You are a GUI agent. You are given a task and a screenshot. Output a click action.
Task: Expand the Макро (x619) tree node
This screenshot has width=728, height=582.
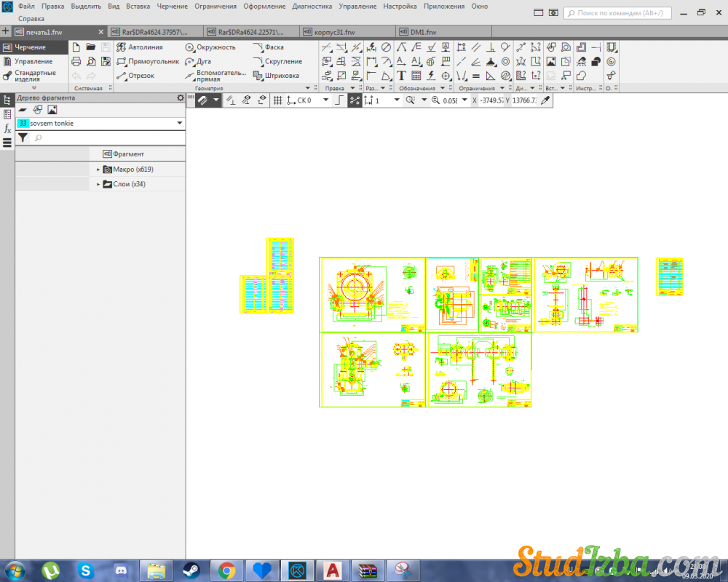click(98, 170)
